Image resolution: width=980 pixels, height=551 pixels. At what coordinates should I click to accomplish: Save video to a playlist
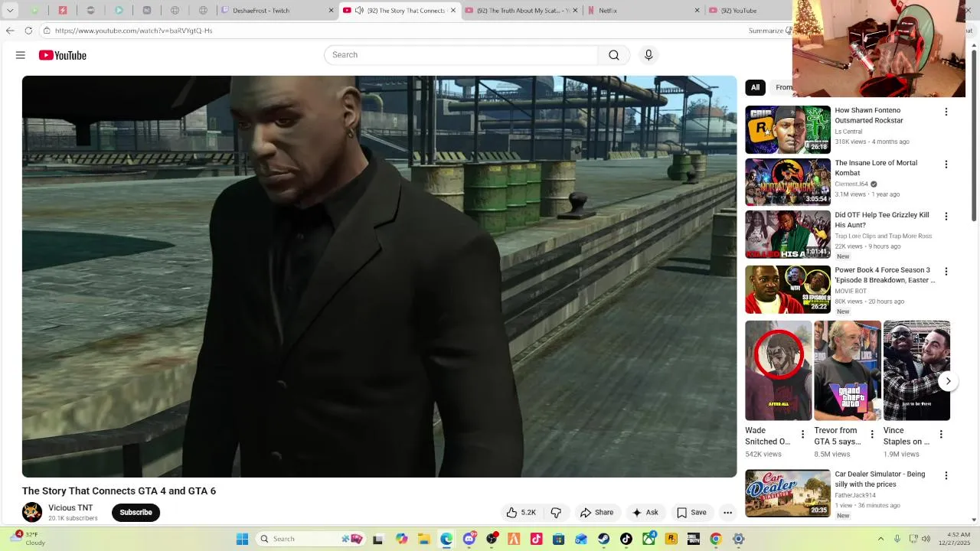point(691,513)
